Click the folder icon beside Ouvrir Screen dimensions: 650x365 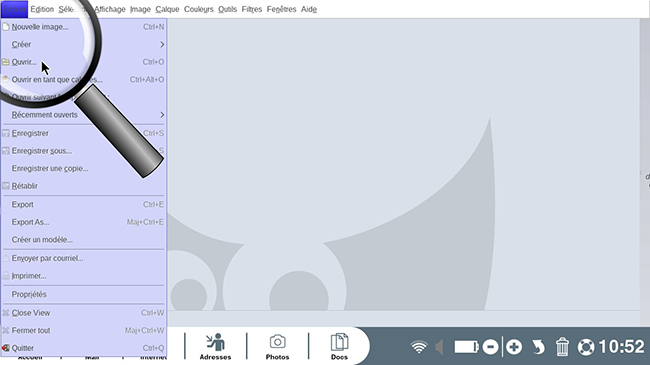click(x=6, y=62)
